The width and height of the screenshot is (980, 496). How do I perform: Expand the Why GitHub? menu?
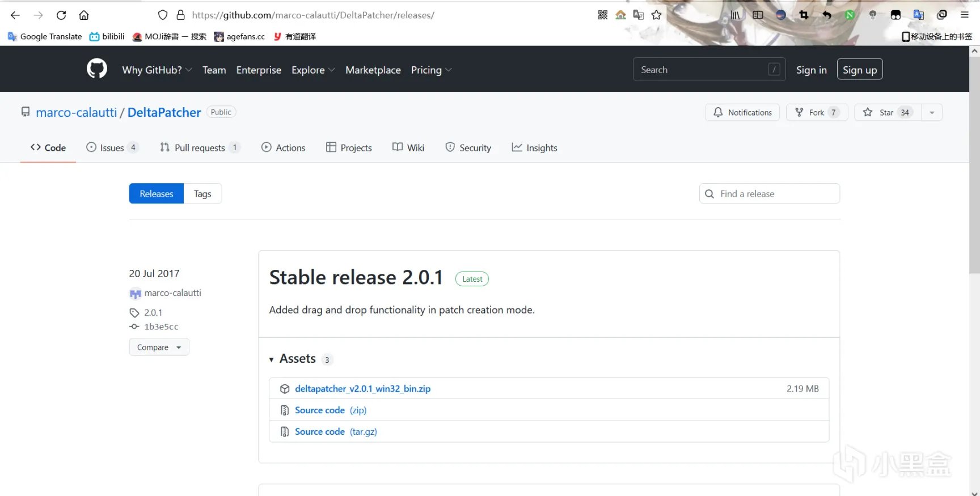[157, 70]
